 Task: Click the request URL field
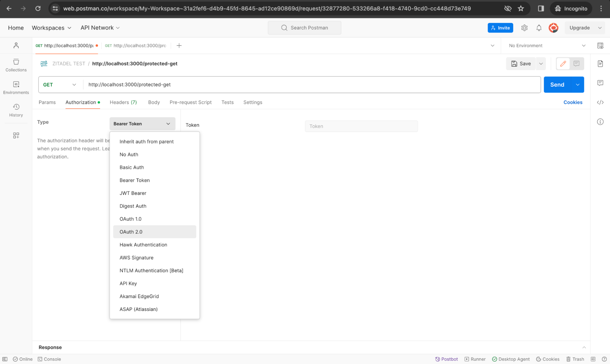click(312, 84)
